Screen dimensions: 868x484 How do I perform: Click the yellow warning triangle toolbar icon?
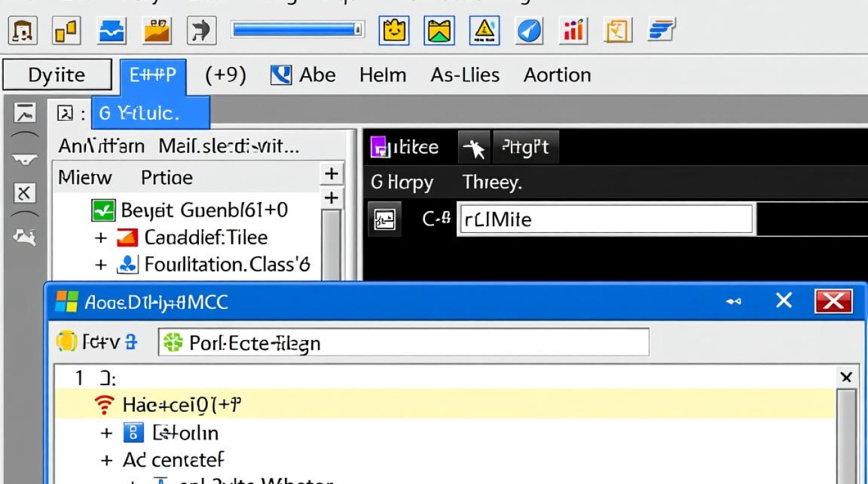483,30
